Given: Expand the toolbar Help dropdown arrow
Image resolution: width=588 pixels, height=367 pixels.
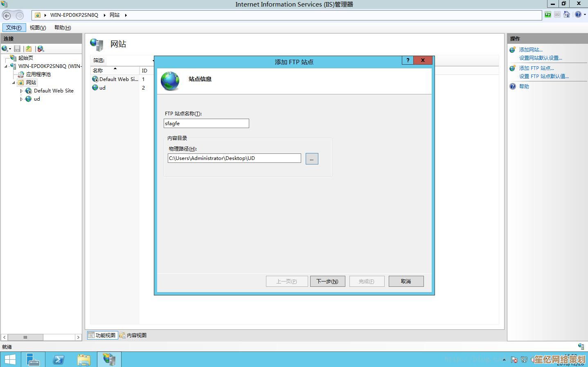Looking at the screenshot, I should (x=585, y=15).
